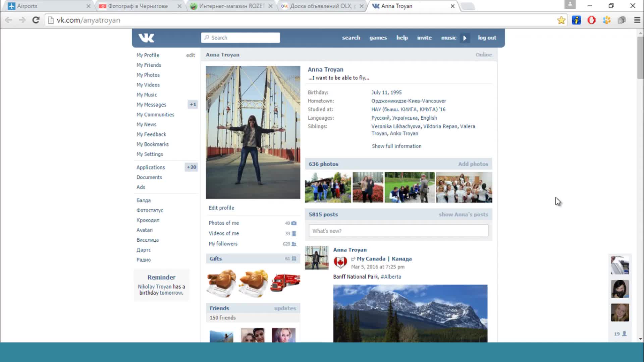Click the Chrome user profile icon

[x=570, y=4]
